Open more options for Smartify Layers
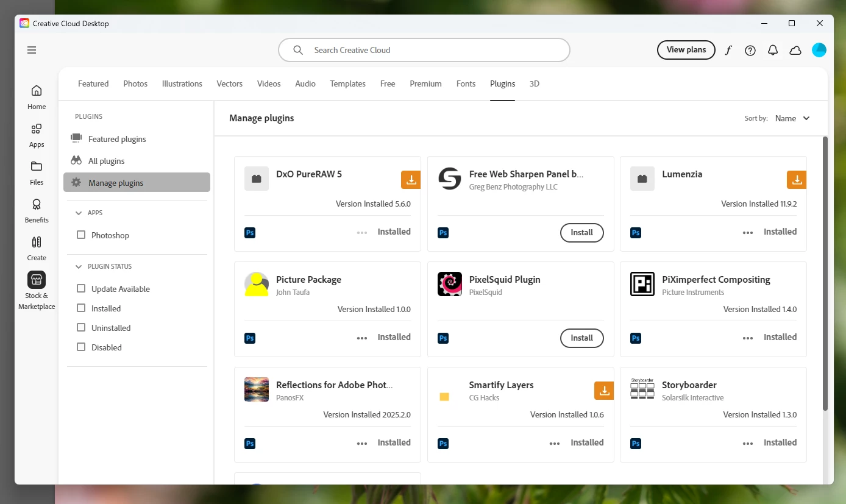This screenshot has height=504, width=846. (x=555, y=443)
